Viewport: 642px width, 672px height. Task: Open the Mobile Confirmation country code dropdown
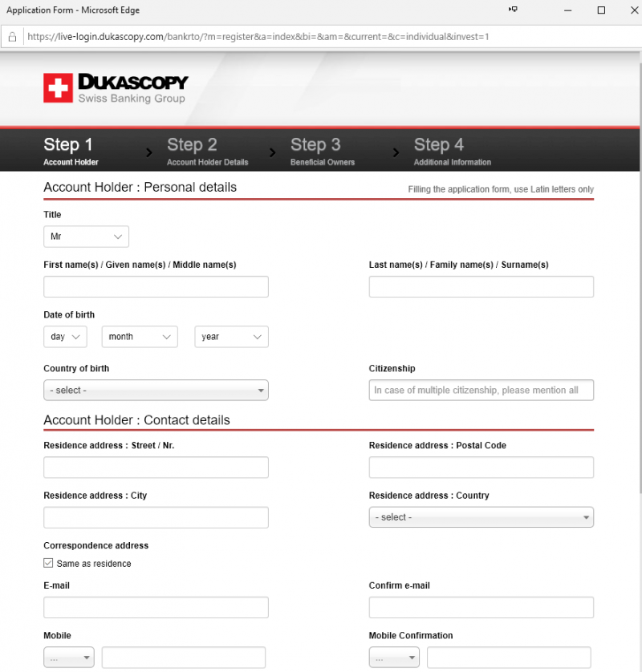(x=394, y=658)
